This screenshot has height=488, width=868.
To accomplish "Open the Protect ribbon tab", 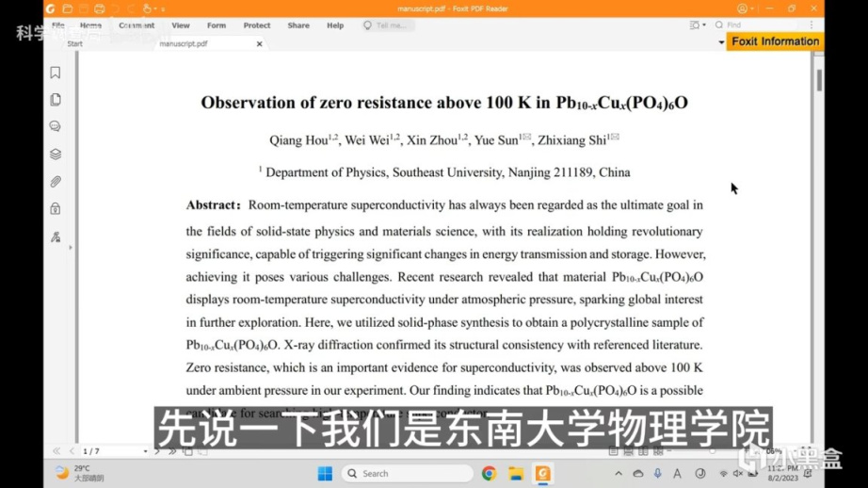I will [x=257, y=25].
